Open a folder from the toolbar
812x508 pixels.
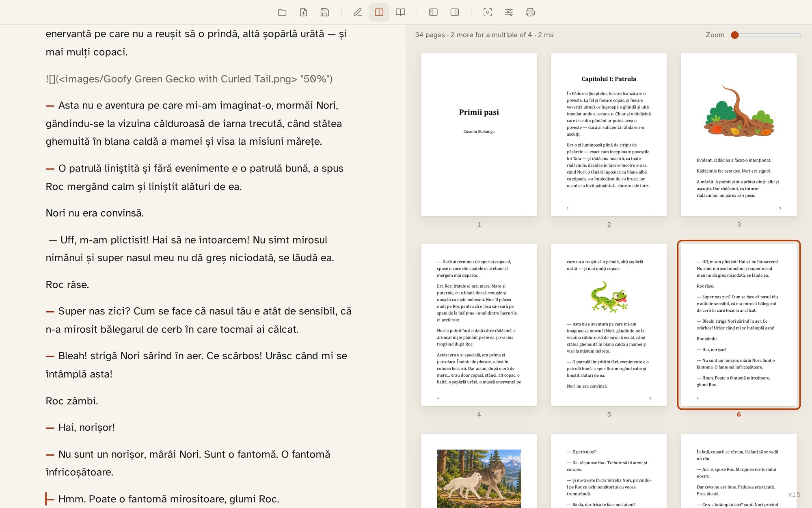[282, 12]
